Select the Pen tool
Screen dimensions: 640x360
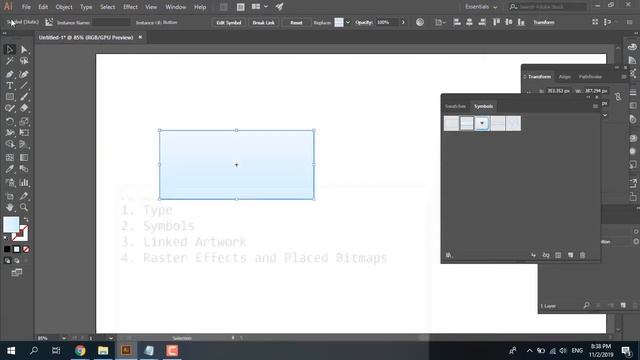click(x=10, y=74)
